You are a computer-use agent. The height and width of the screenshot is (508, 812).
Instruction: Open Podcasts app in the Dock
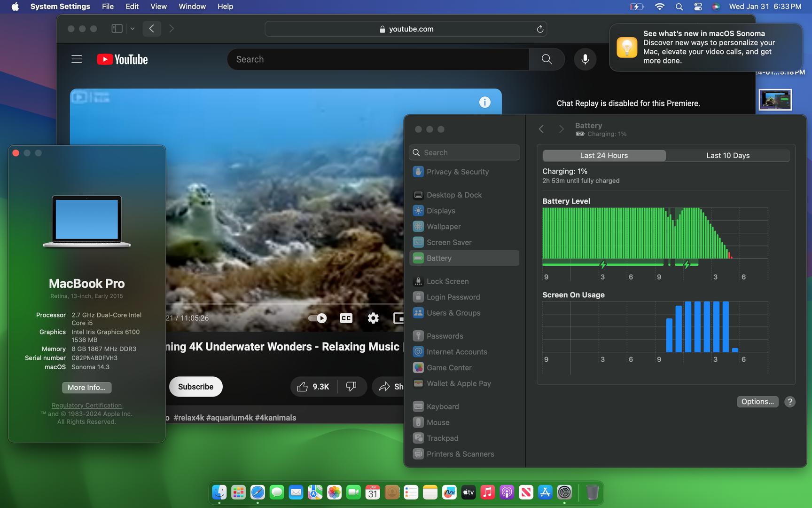click(x=507, y=492)
